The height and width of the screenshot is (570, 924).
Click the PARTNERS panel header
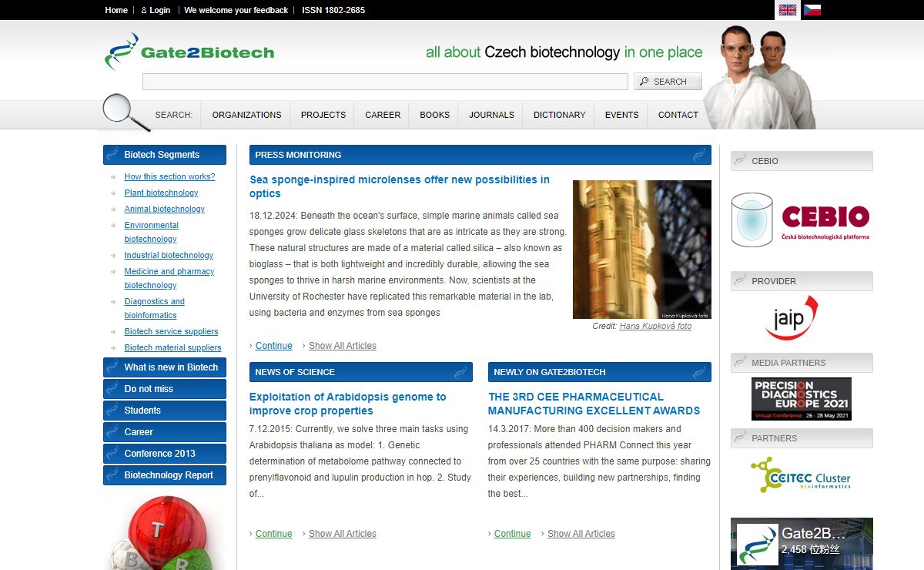click(x=802, y=438)
